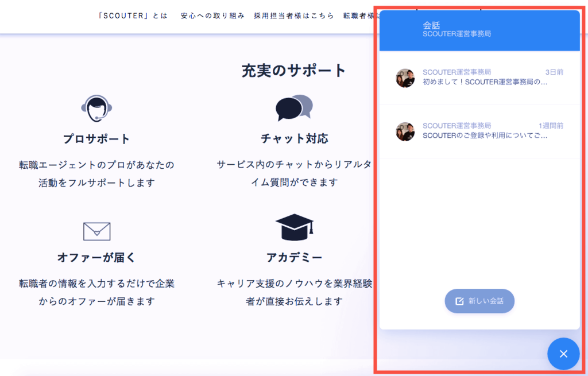
Task: Select the オファーが届く title text
Action: click(96, 258)
